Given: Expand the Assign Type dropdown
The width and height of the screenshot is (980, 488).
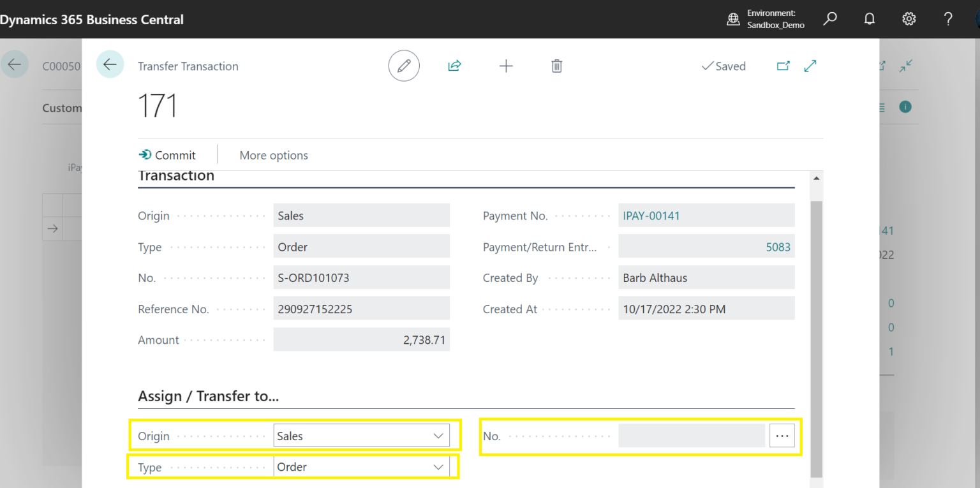Looking at the screenshot, I should coord(438,466).
